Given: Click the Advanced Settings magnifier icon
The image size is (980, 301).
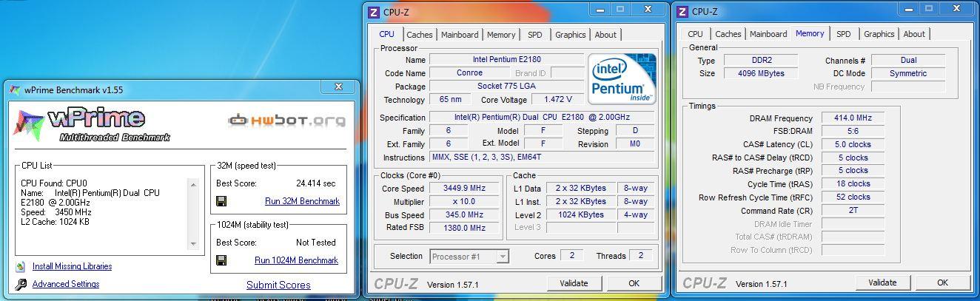Looking at the screenshot, I should coord(21,284).
